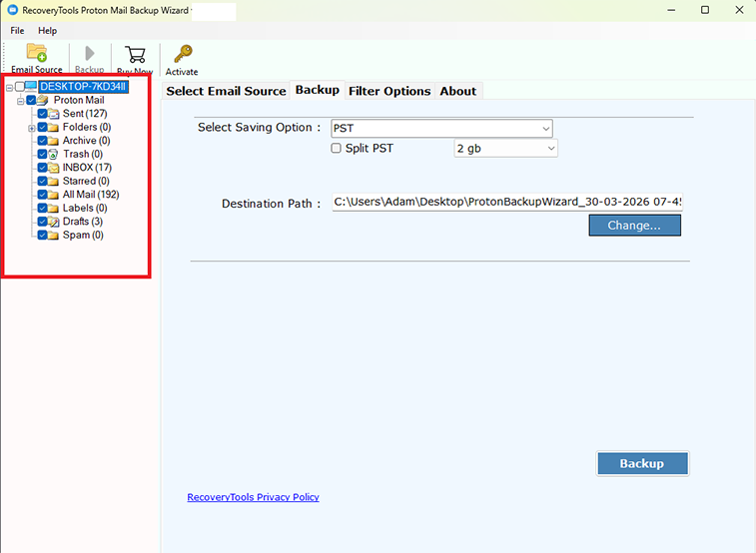Click the Labels folder icon

(54, 208)
